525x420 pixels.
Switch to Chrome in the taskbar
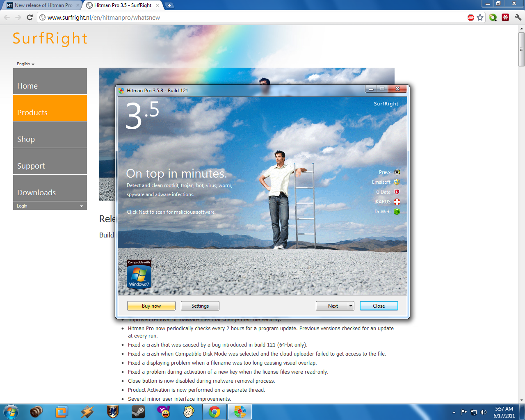click(x=214, y=412)
